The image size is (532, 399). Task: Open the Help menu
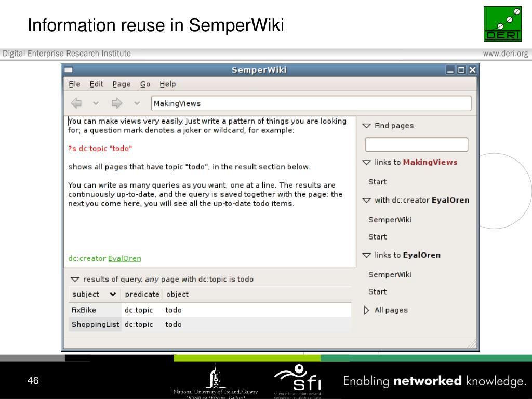tap(168, 84)
